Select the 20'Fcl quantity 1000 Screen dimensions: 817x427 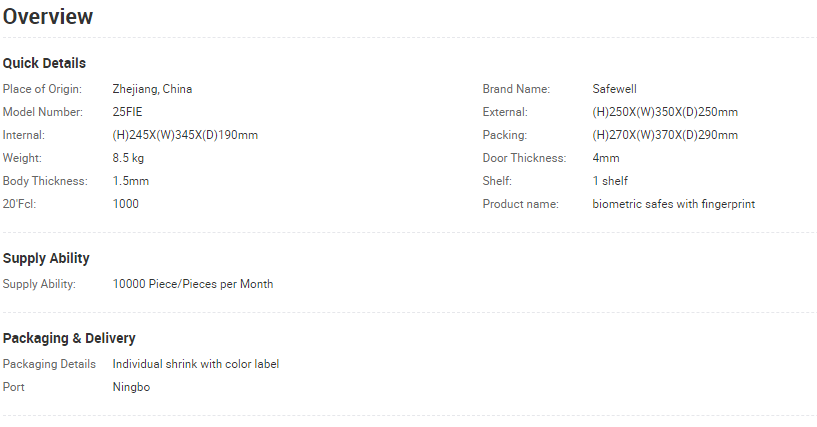point(126,204)
